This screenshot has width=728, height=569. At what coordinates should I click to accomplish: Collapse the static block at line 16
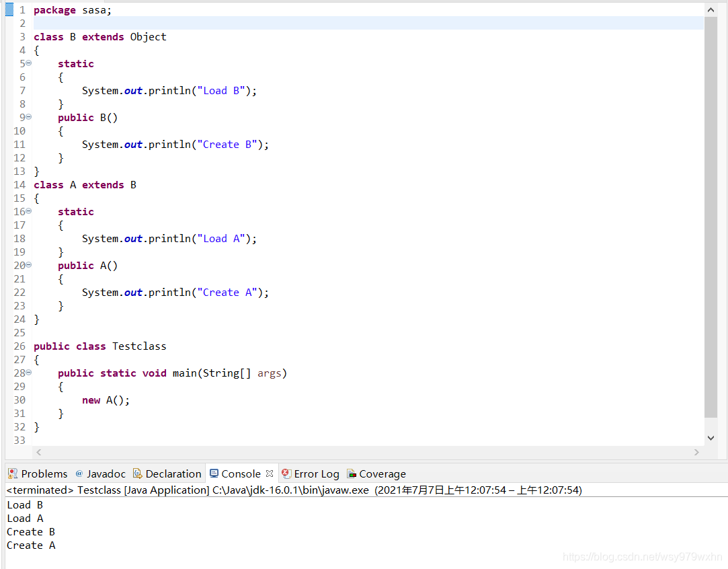[x=29, y=211]
